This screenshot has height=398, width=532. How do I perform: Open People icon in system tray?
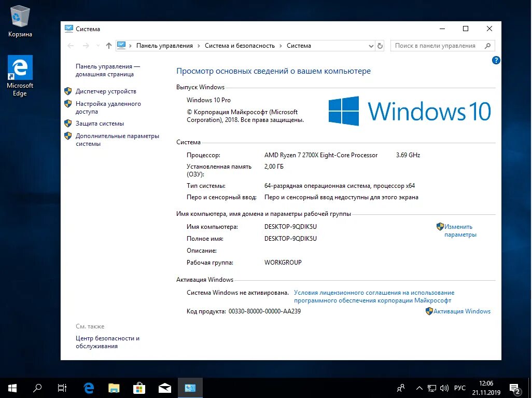point(401,388)
